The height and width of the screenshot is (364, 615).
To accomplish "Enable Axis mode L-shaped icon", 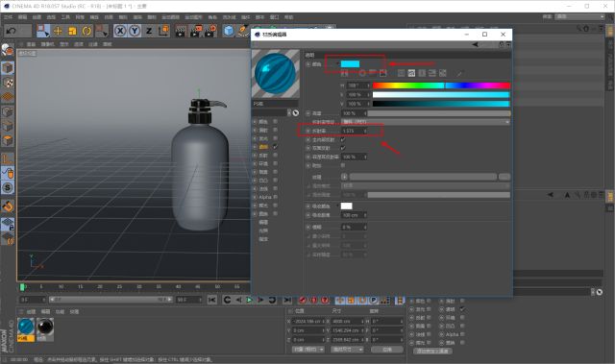I will (8, 158).
